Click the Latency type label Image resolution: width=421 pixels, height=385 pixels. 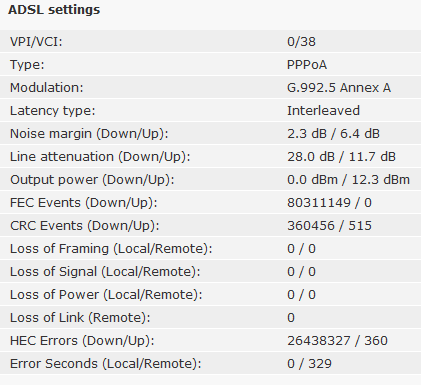click(53, 111)
